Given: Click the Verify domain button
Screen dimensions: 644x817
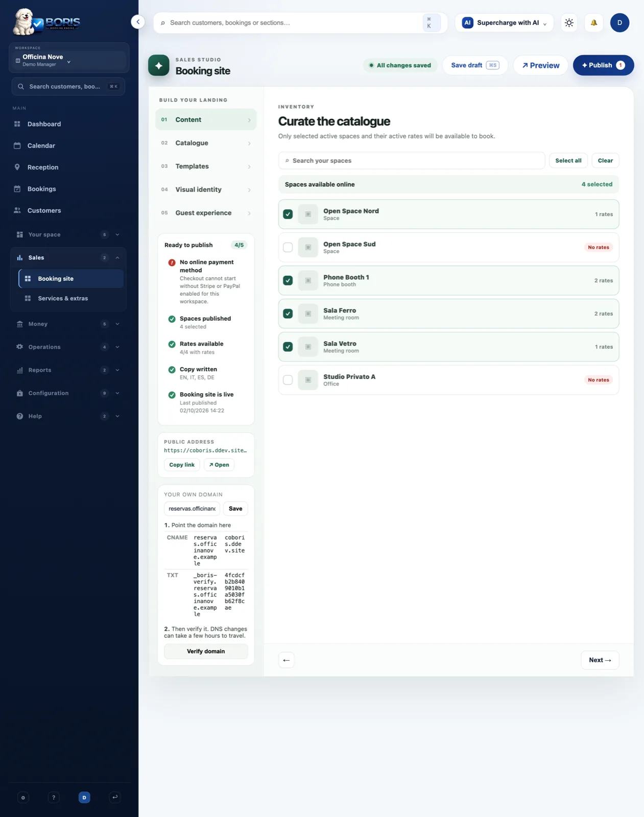Looking at the screenshot, I should point(206,651).
